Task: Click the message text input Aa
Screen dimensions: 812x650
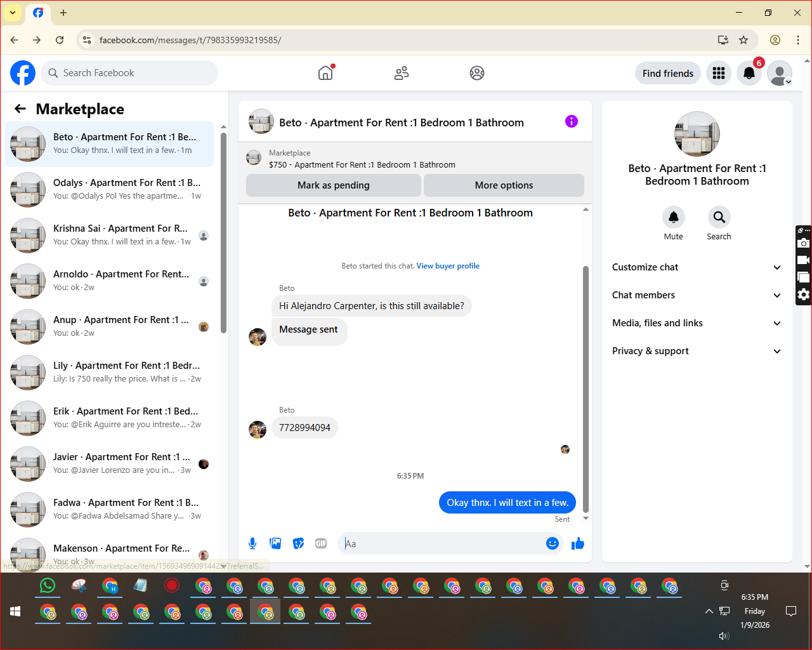Action: coord(444,543)
